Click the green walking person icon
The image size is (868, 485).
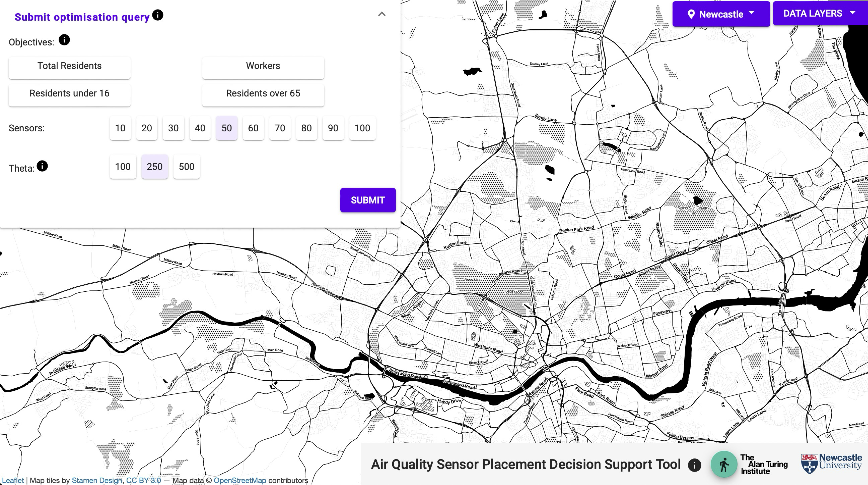[x=724, y=464]
